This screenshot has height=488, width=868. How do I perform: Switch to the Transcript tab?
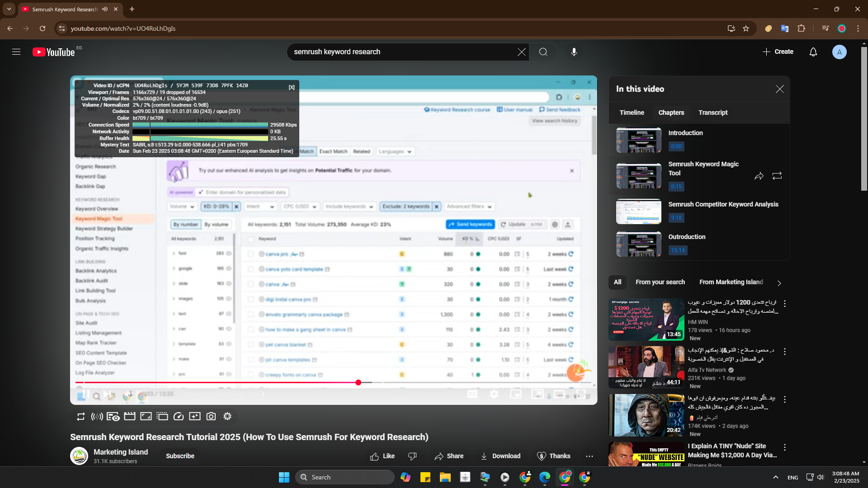pos(712,113)
